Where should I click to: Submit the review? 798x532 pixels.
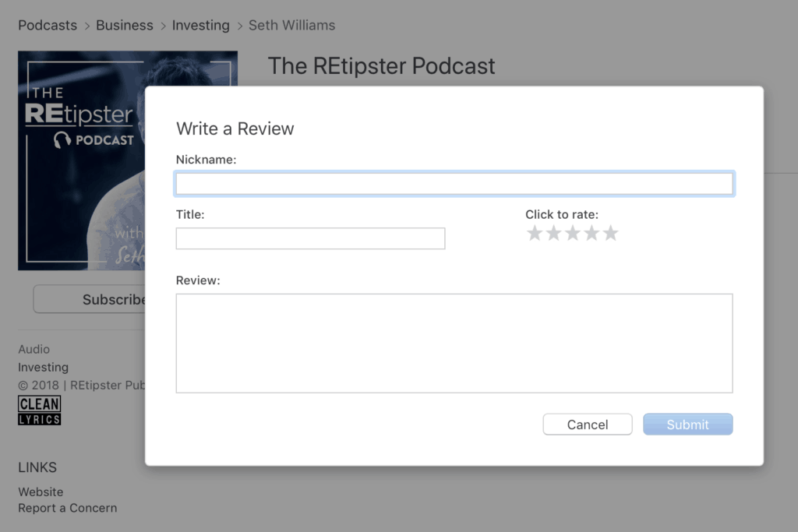coord(687,425)
